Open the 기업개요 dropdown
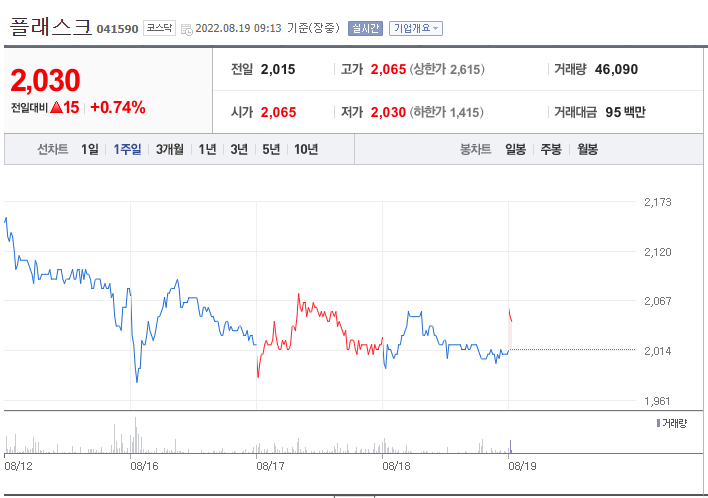 [x=415, y=28]
